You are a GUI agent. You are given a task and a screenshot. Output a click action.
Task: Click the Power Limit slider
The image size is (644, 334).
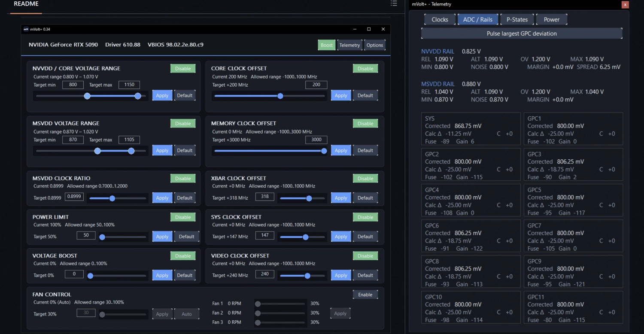(x=123, y=237)
